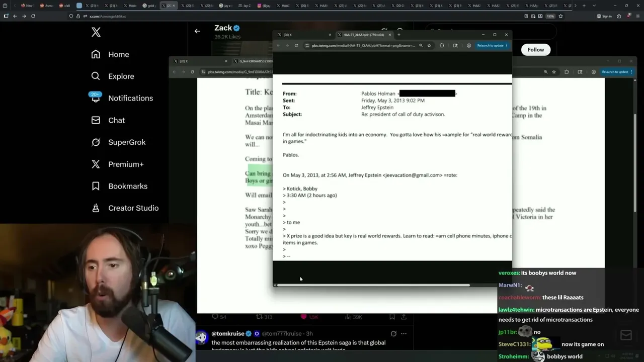
Task: Reply to the post with 54 comments
Action: pyautogui.click(x=219, y=317)
